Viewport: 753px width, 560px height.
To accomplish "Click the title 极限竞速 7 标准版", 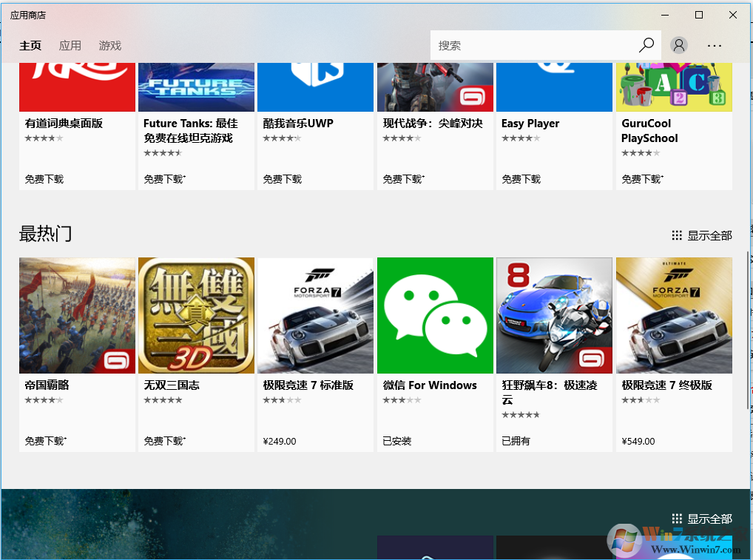I will 308,385.
